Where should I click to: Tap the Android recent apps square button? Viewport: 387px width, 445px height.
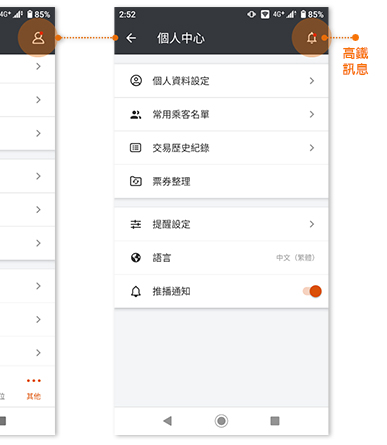pos(275,421)
